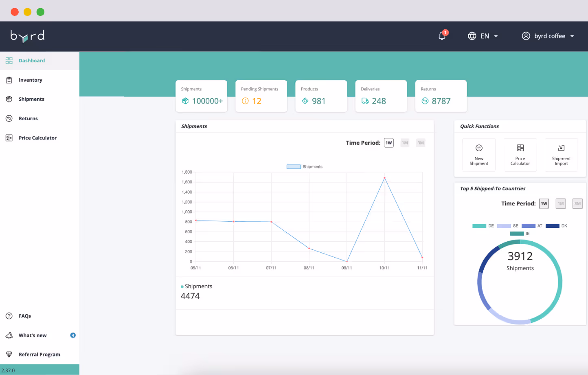The width and height of the screenshot is (588, 375).
Task: Click the 3912 Shipments donut center label
Action: tap(520, 261)
